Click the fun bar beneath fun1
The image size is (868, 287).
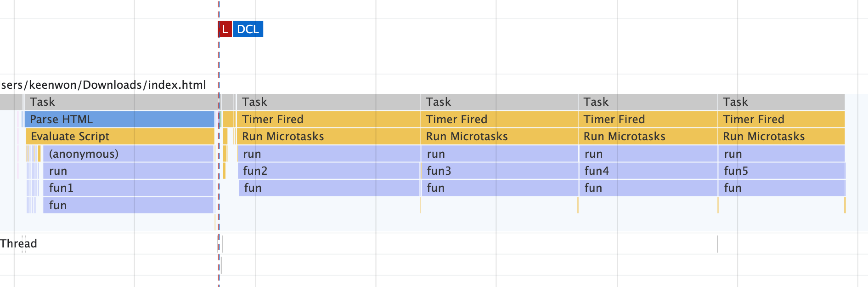tap(129, 205)
